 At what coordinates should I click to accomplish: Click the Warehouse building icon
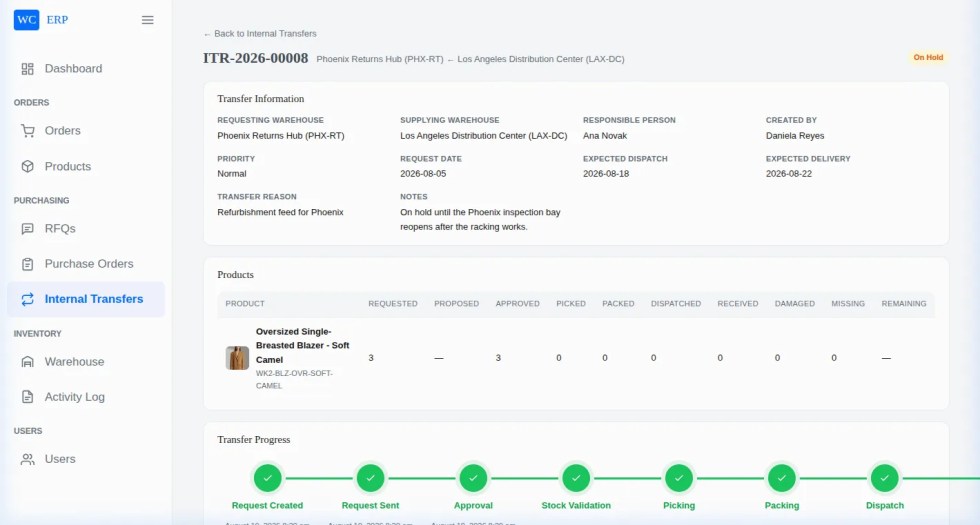tap(28, 362)
